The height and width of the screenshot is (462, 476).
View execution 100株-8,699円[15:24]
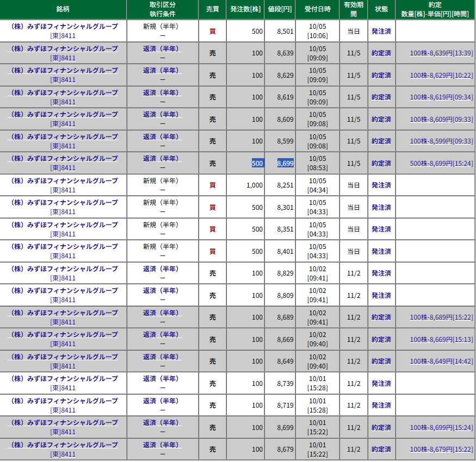tap(441, 427)
